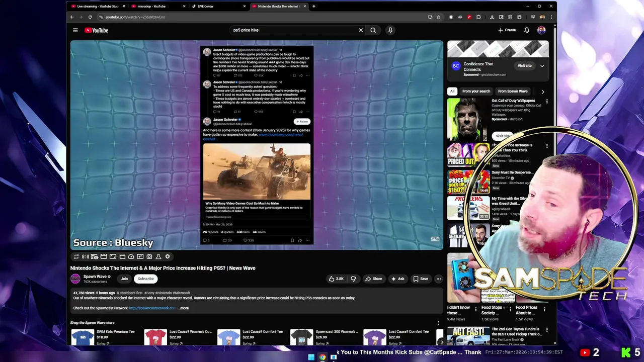This screenshot has height=362, width=644.
Task: Click the Ask button
Action: [x=397, y=279]
